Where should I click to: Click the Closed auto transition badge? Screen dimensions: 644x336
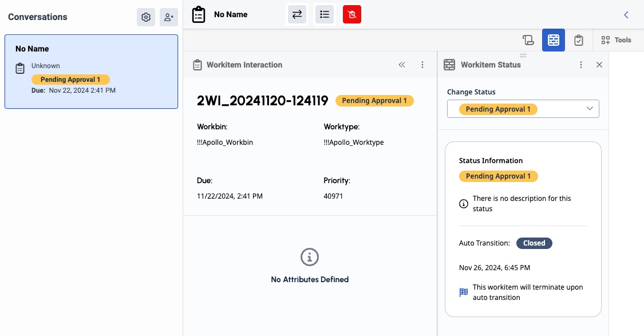(x=534, y=243)
